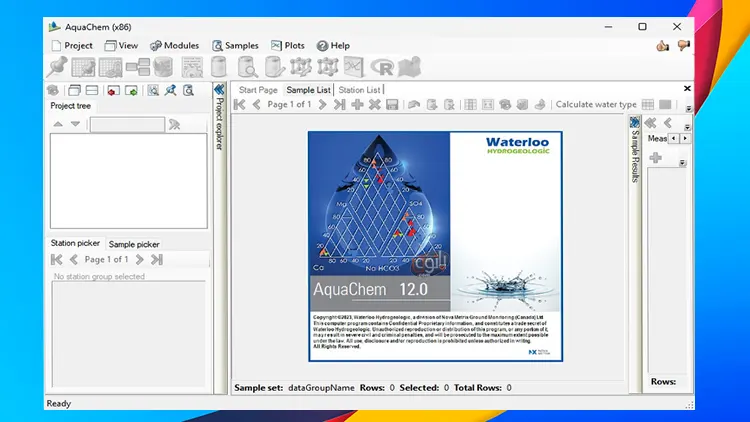
Task: Select the Station picker tab
Action: click(x=75, y=243)
